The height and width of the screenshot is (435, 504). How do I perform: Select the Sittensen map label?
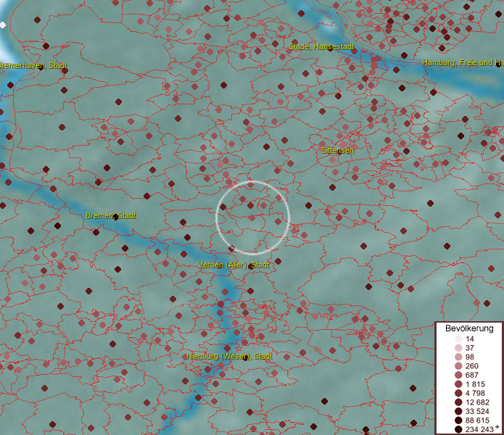[x=337, y=150]
